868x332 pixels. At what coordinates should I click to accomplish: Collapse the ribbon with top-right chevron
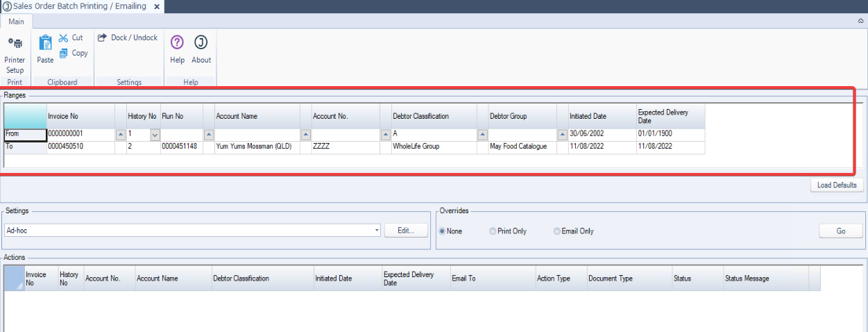pyautogui.click(x=861, y=22)
